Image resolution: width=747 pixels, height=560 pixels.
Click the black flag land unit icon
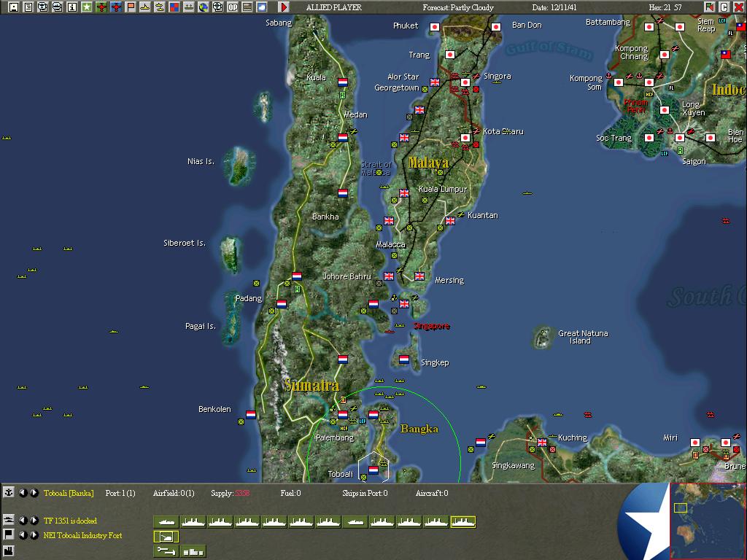[x=9, y=534]
